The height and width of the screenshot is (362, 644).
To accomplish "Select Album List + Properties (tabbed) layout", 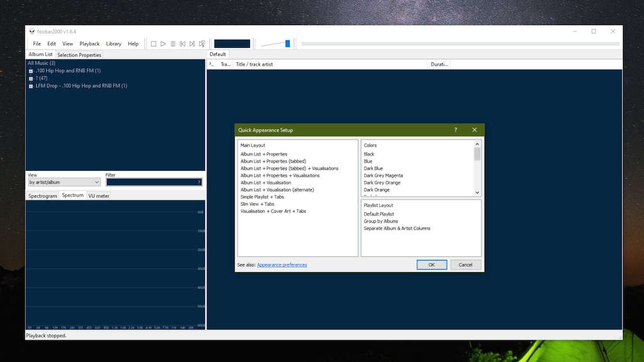I will (x=273, y=161).
